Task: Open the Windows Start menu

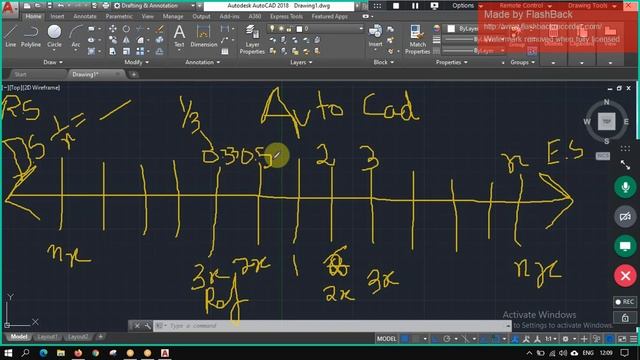Action: (x=8, y=353)
